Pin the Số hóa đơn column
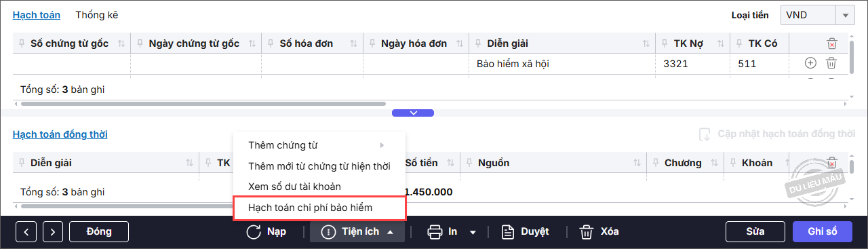The width and height of the screenshot is (868, 249). (271, 43)
